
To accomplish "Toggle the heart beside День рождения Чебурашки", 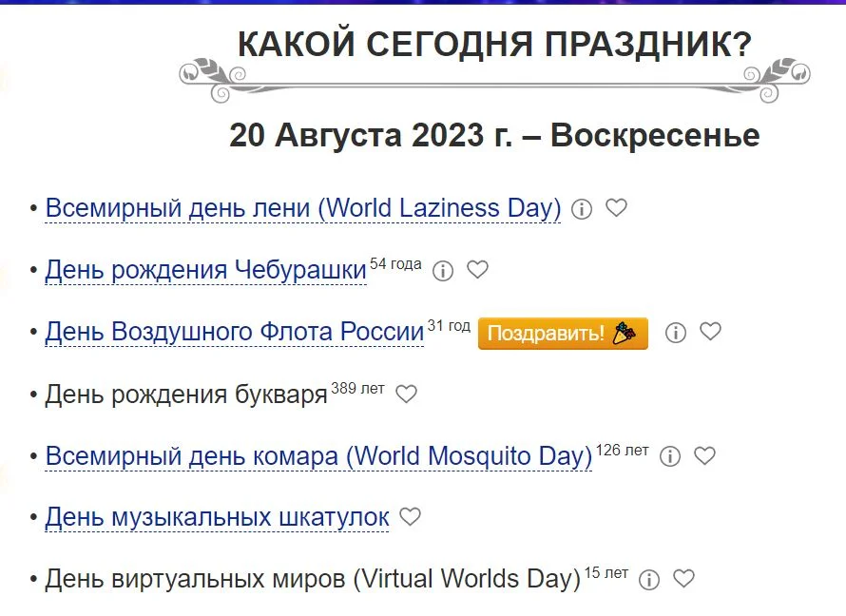I will 476,270.
